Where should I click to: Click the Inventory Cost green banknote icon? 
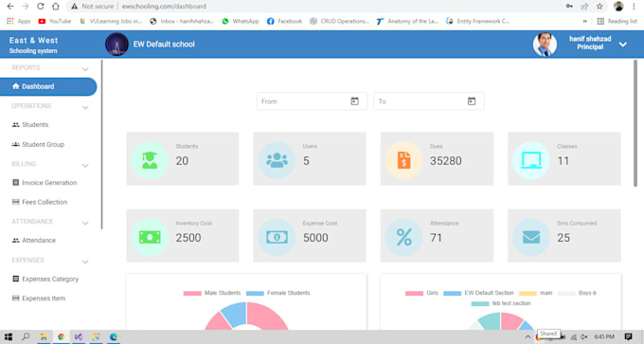click(x=150, y=237)
